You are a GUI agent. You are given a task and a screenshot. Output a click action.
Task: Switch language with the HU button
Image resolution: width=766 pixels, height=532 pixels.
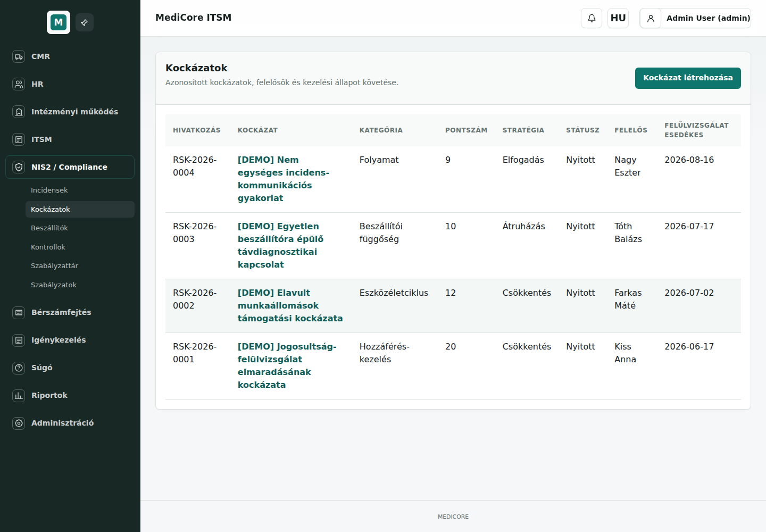(618, 18)
